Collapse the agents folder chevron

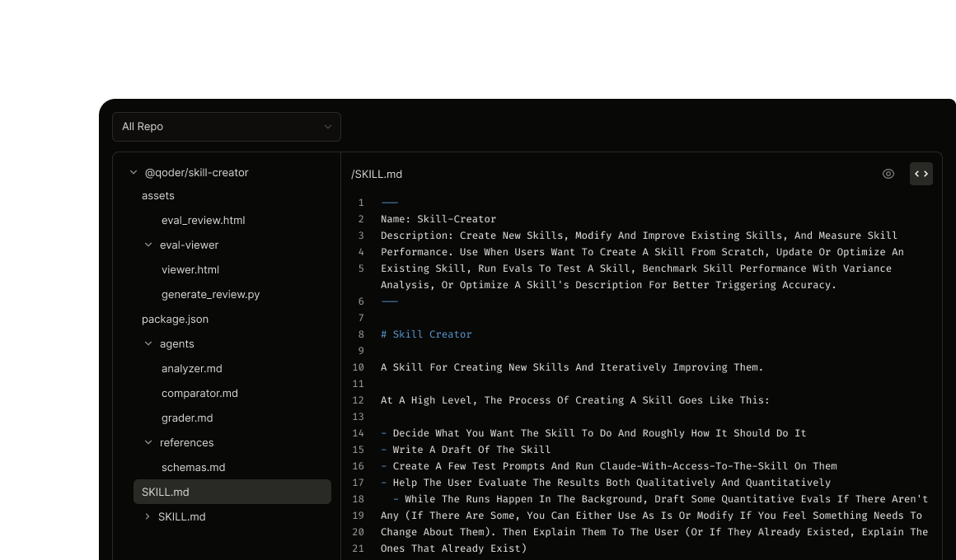pos(148,343)
